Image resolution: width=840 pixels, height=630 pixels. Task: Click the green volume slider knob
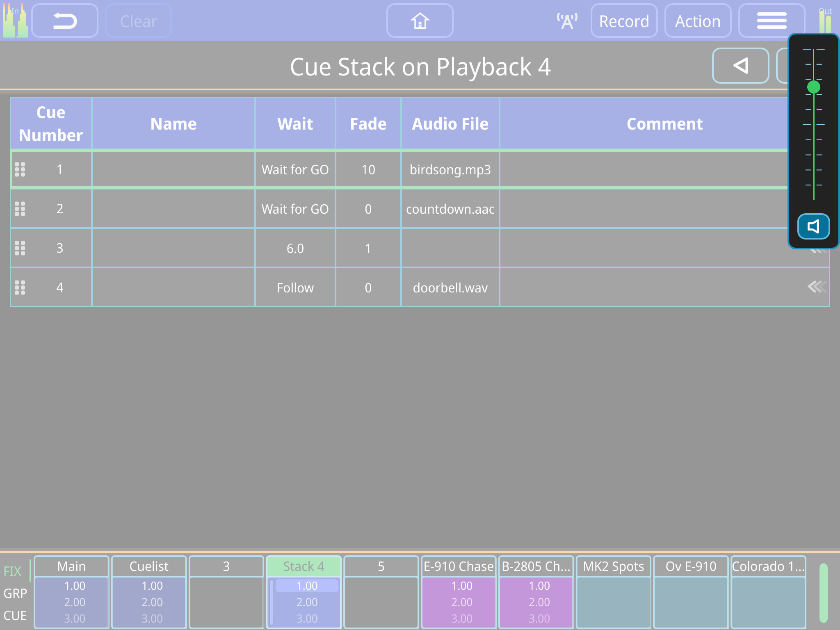click(x=813, y=87)
